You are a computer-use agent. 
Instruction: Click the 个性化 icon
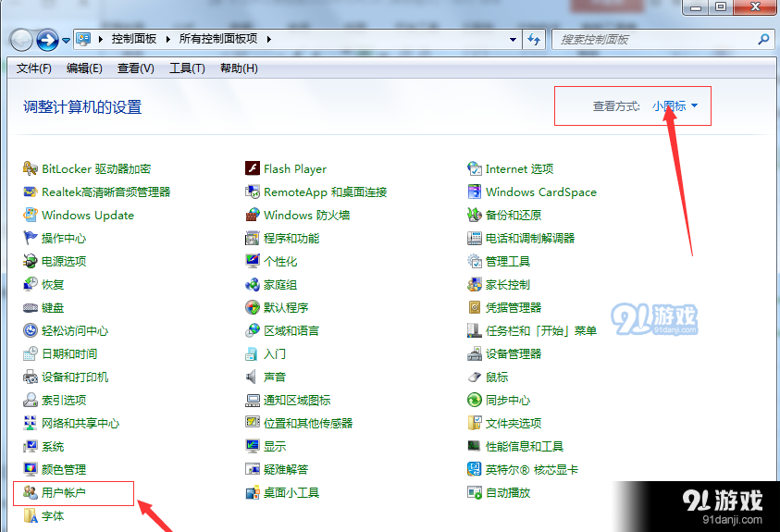[253, 261]
